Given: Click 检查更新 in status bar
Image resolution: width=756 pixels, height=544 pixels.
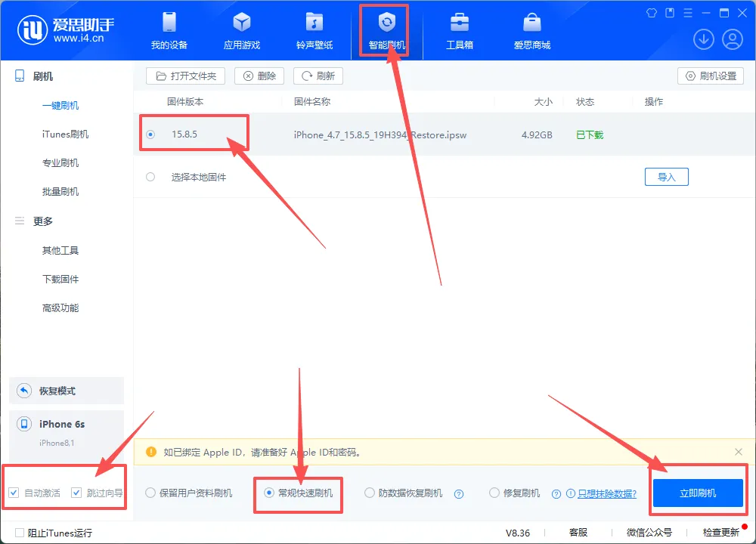Looking at the screenshot, I should 720,533.
